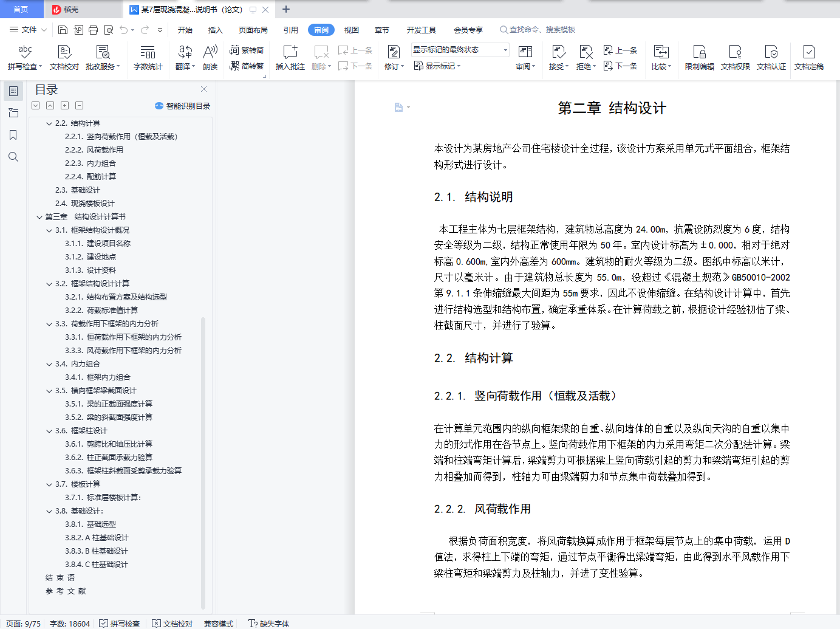The width and height of the screenshot is (840, 629).
Task: Open 文档权限 document permissions
Action: (x=736, y=58)
